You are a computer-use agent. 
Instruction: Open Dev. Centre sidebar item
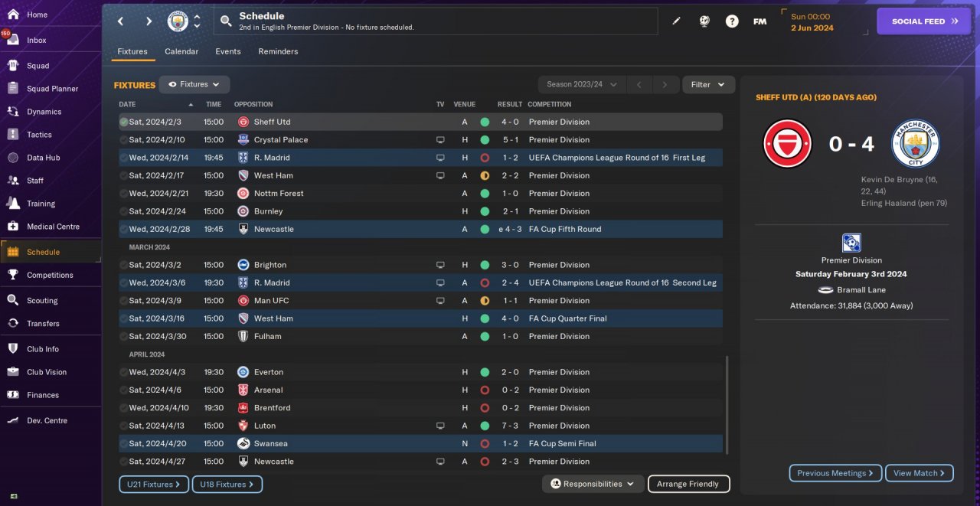click(x=47, y=420)
